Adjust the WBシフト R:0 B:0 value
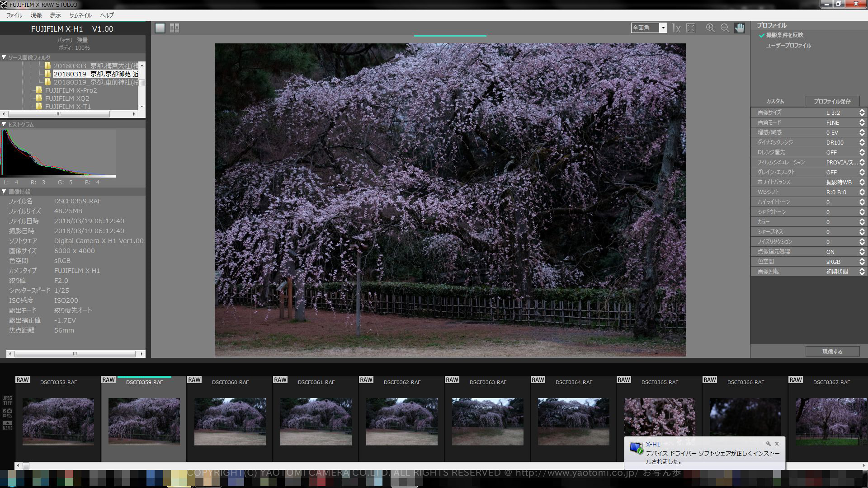868x488 pixels. point(809,192)
